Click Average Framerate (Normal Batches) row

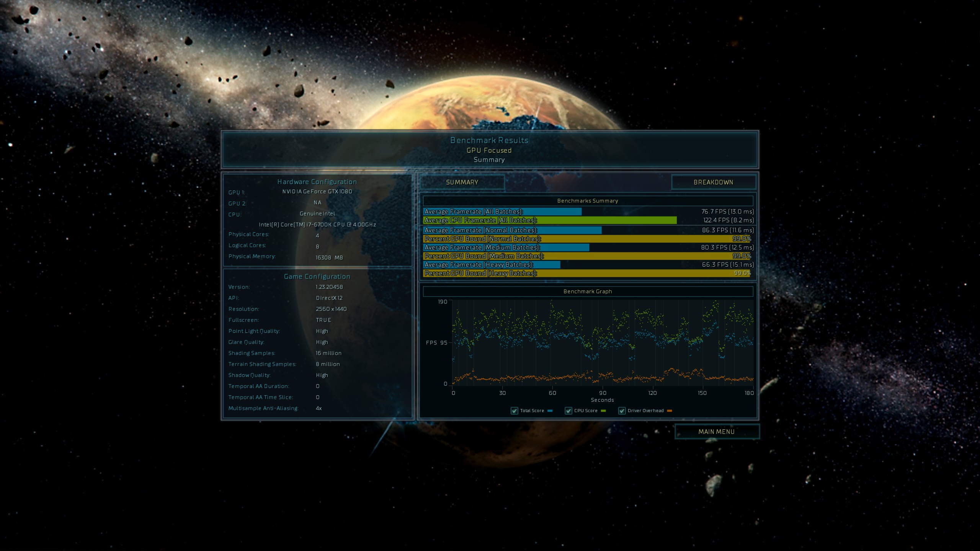[512, 230]
